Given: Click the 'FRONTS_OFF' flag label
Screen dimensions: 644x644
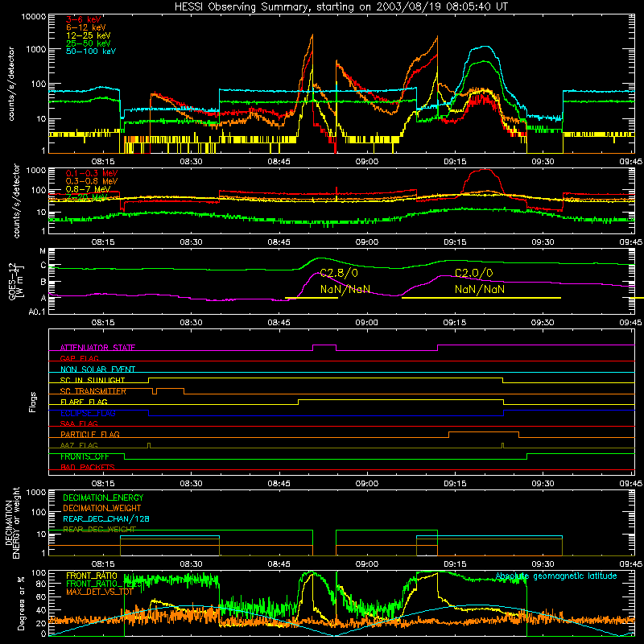Looking at the screenshot, I should (x=85, y=456).
